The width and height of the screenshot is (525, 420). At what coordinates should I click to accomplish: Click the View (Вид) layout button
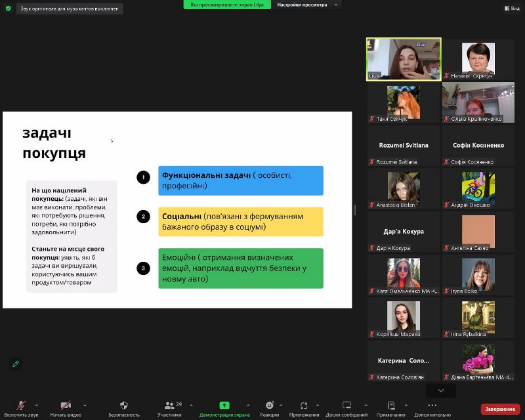pos(512,8)
